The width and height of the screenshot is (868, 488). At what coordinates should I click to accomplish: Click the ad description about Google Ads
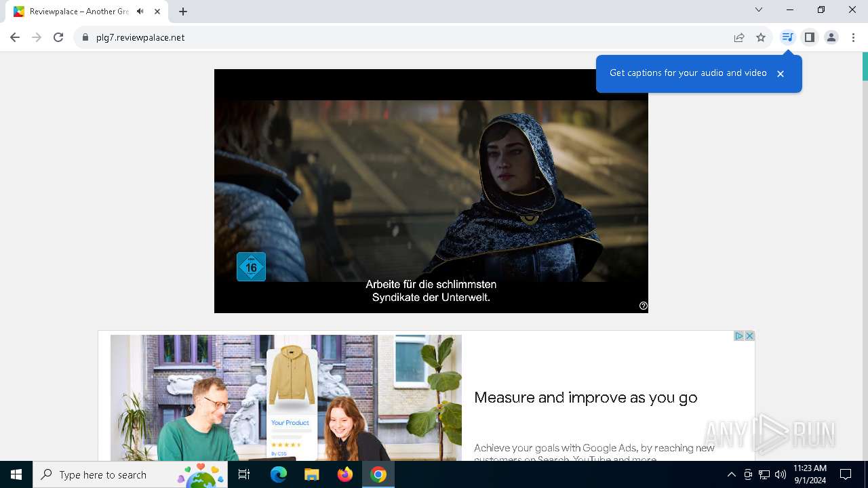pos(595,452)
